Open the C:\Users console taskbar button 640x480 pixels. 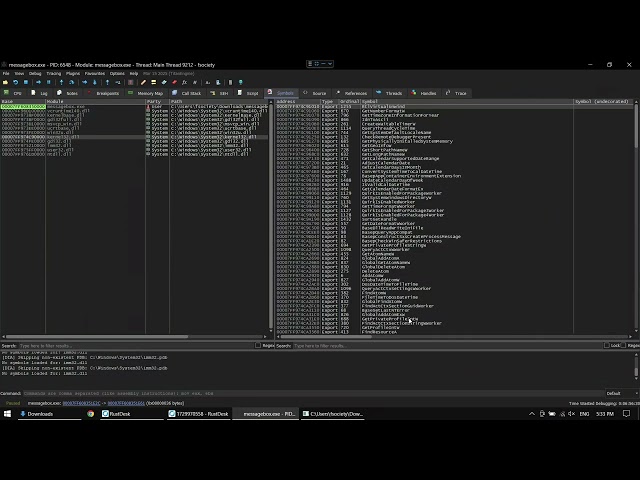coord(333,413)
